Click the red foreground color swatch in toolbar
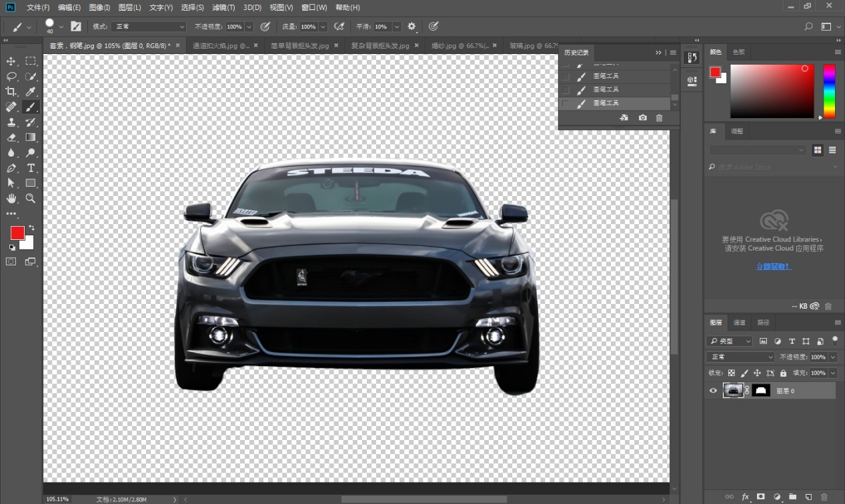The height and width of the screenshot is (504, 845). pos(17,233)
